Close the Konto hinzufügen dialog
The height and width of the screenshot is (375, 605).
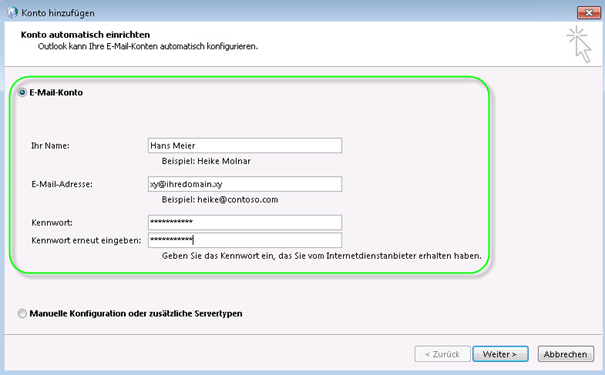pyautogui.click(x=589, y=12)
